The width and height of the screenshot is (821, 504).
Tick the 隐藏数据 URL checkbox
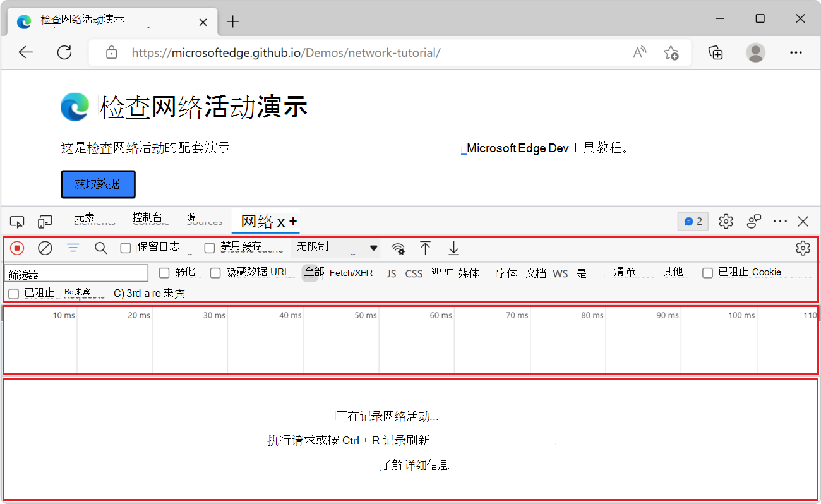coord(215,273)
